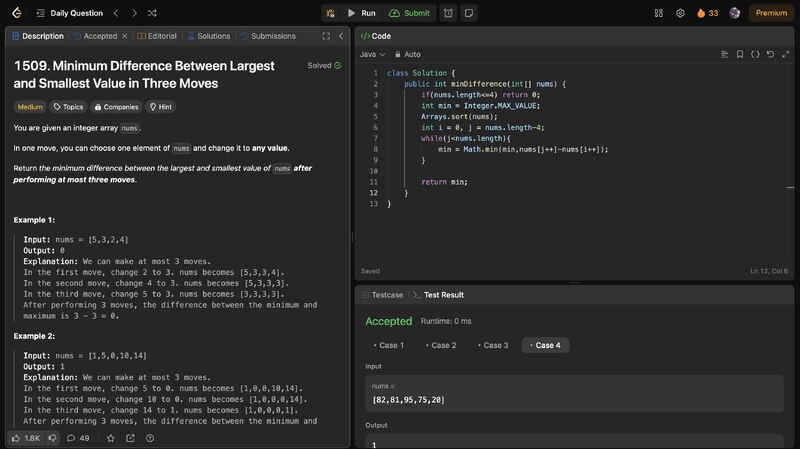Open the Java language dropdown

pyautogui.click(x=372, y=54)
